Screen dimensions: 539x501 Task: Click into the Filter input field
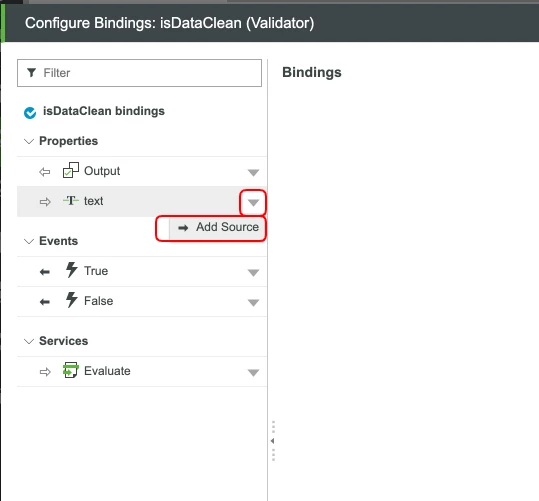tap(139, 73)
